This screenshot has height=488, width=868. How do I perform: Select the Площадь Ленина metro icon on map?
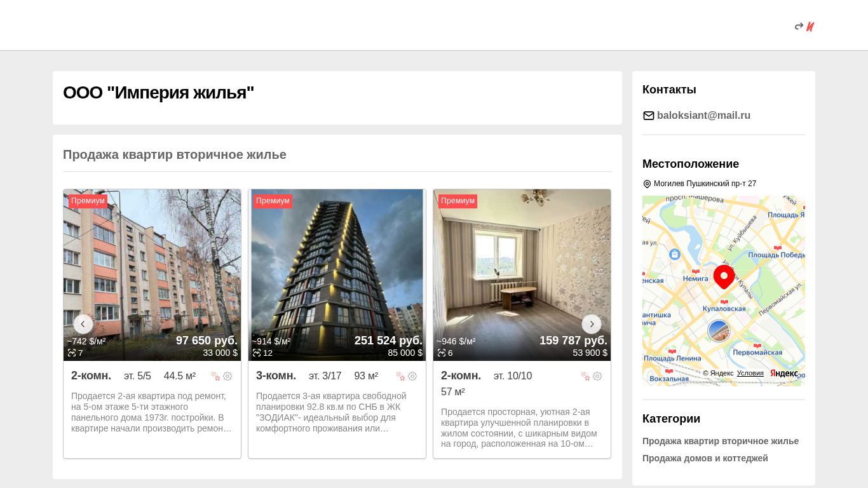pyautogui.click(x=672, y=351)
